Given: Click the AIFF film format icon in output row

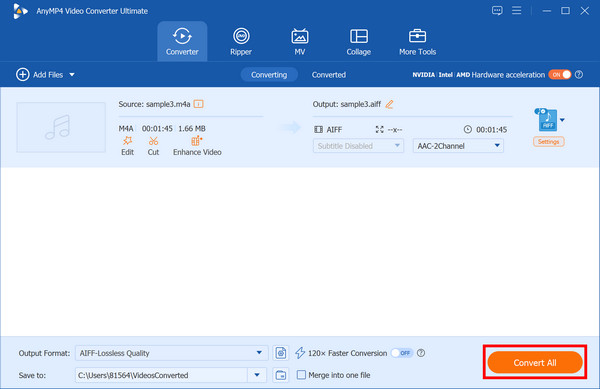Looking at the screenshot, I should [x=318, y=129].
